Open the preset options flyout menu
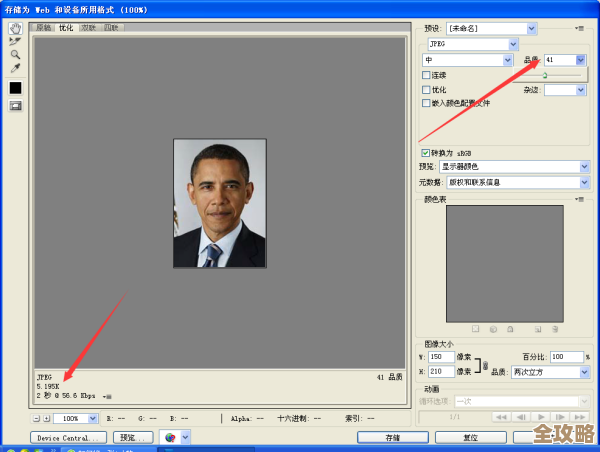Screen dimensions: 600x452 pyautogui.click(x=579, y=29)
